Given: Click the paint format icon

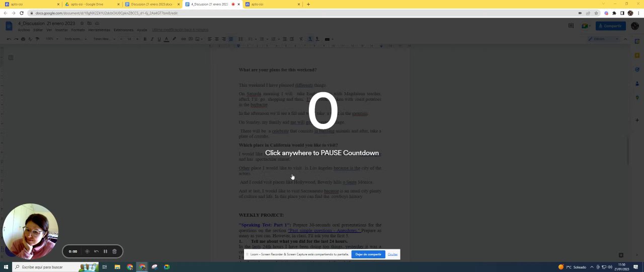Looking at the screenshot, I should [x=37, y=39].
